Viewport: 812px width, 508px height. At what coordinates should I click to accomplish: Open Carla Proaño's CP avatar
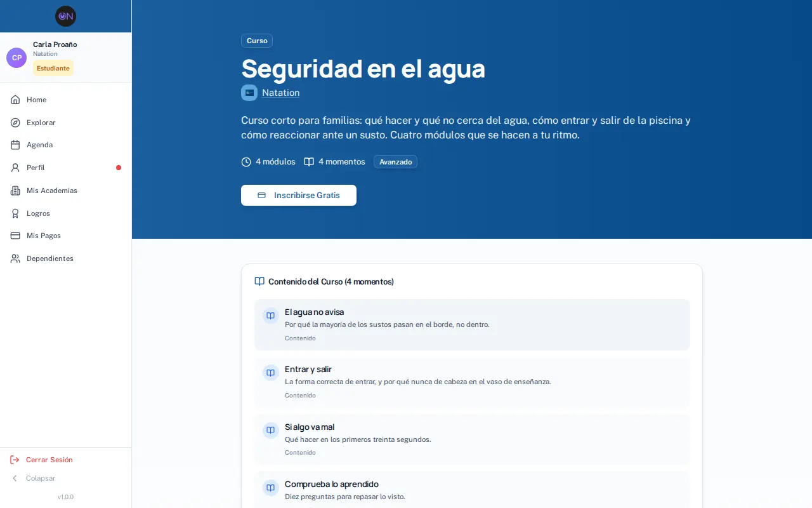(x=16, y=58)
